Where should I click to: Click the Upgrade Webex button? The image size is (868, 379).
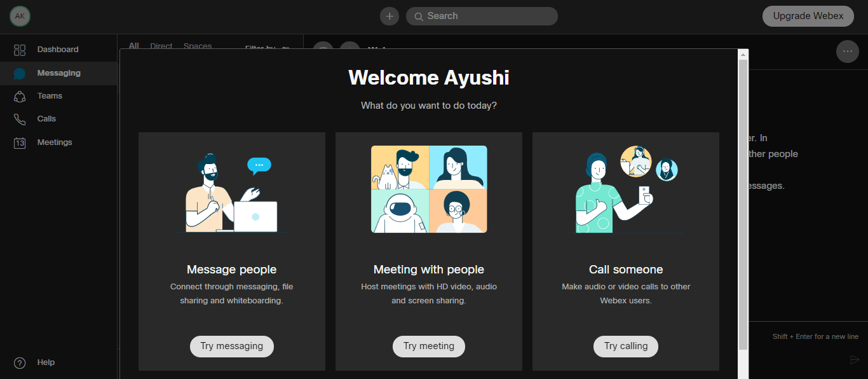tap(808, 16)
